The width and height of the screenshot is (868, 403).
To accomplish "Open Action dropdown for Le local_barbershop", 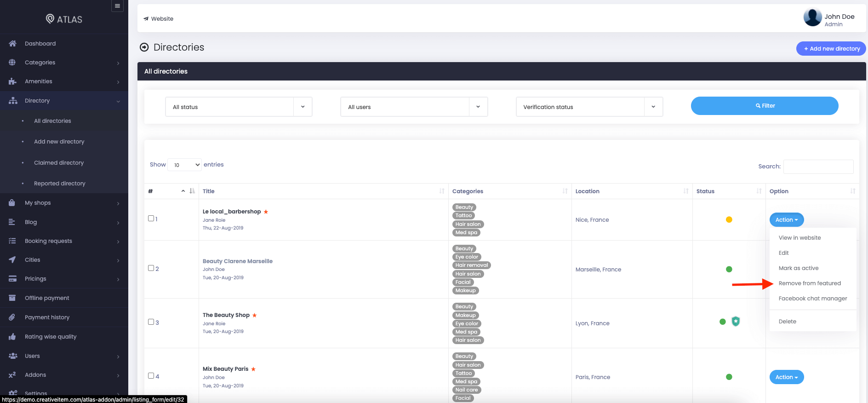I will tap(787, 220).
